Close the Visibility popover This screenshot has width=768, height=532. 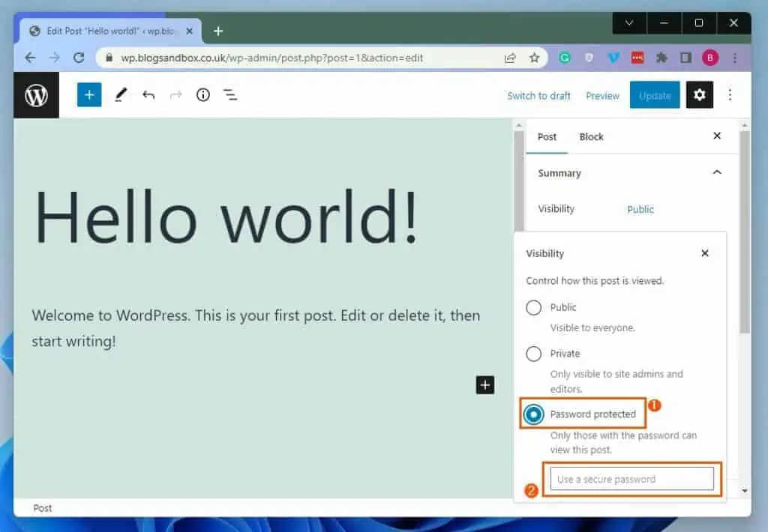pos(705,253)
